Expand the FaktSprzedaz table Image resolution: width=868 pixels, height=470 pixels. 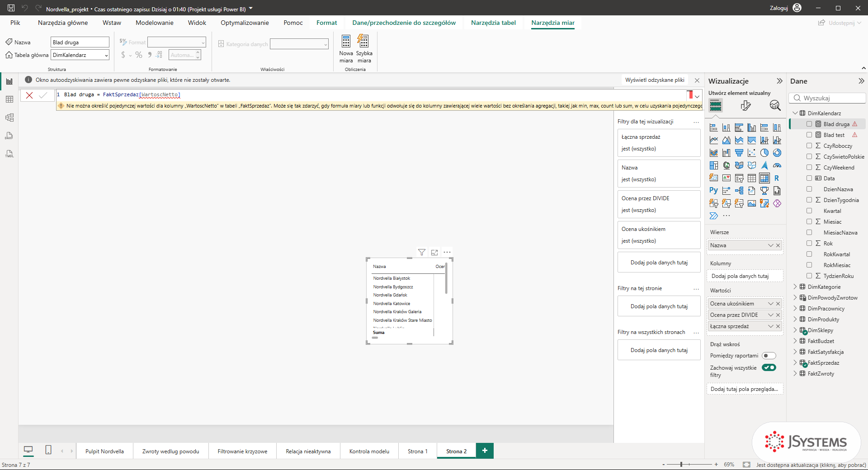point(795,362)
